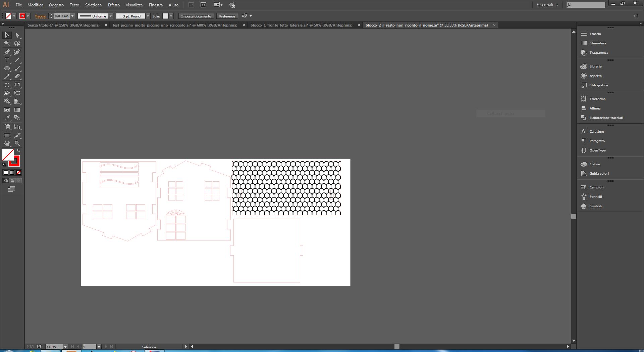Viewport: 644px width, 352px height.
Task: Set paint mode to None
Action: [x=19, y=173]
